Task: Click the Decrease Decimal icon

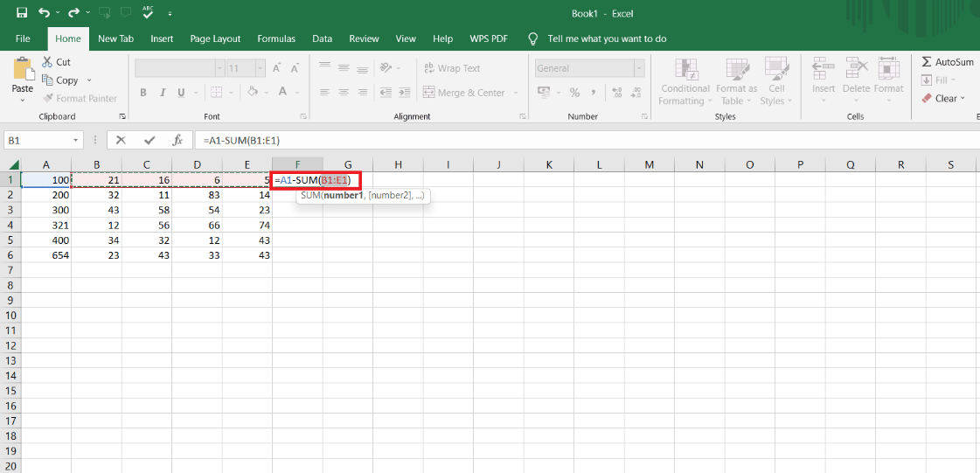Action: [x=636, y=93]
